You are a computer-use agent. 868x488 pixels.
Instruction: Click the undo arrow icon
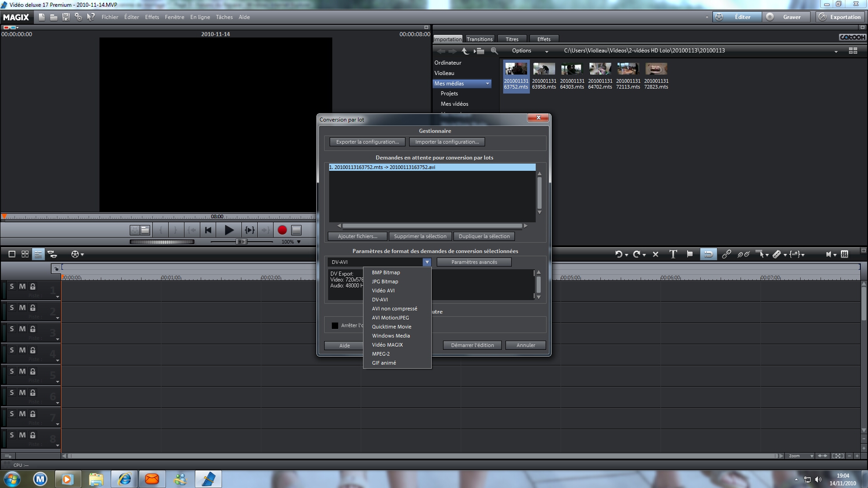point(618,254)
